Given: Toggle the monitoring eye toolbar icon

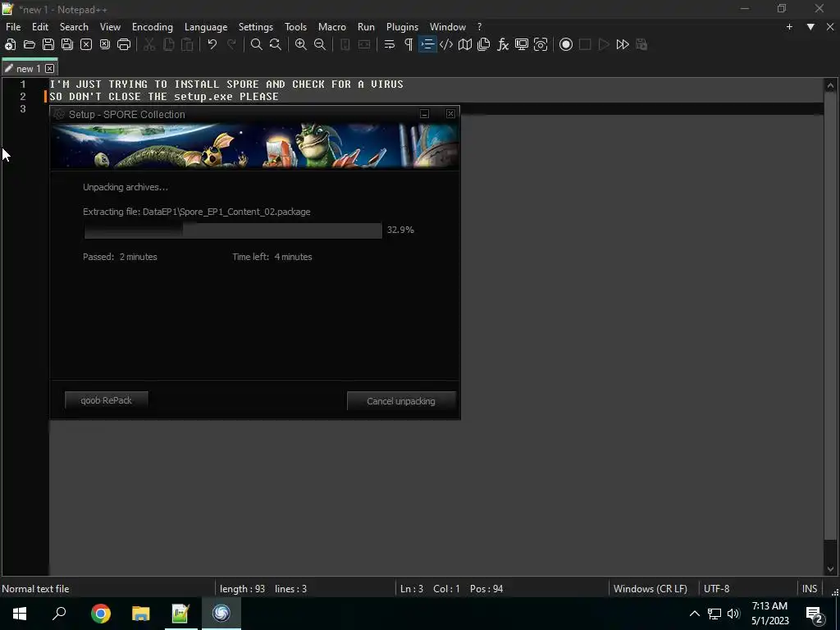Looking at the screenshot, I should point(541,44).
